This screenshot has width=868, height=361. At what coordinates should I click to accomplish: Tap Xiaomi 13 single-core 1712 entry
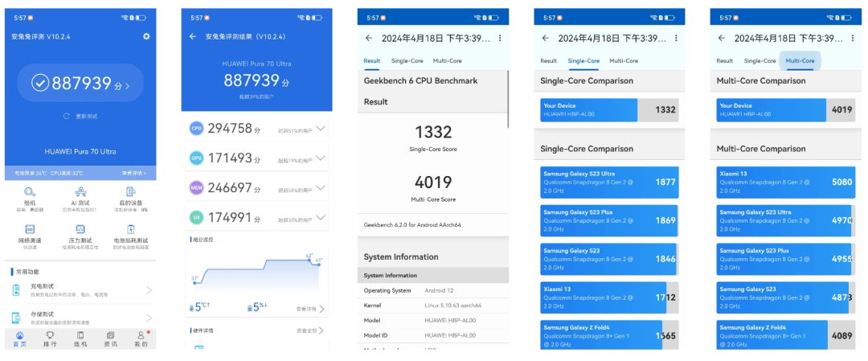click(609, 297)
